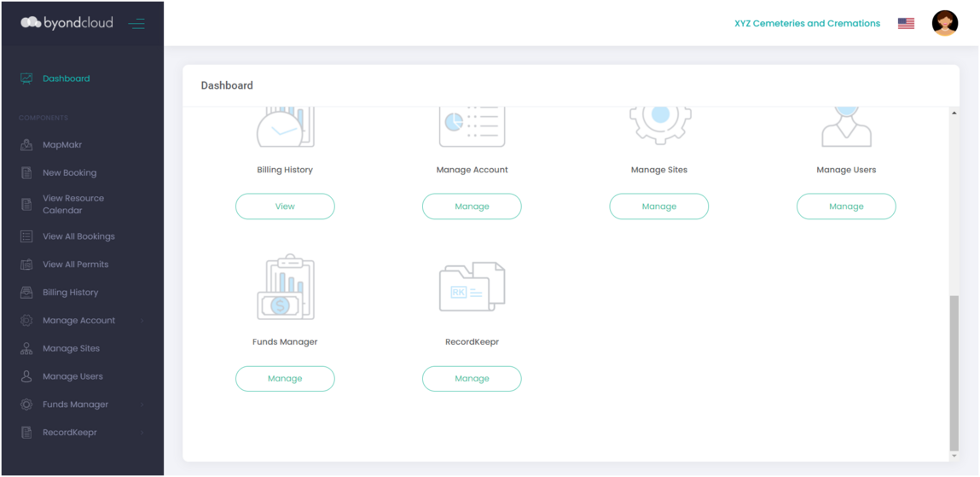
Task: Select New Booking in the sidebar
Action: (x=69, y=172)
